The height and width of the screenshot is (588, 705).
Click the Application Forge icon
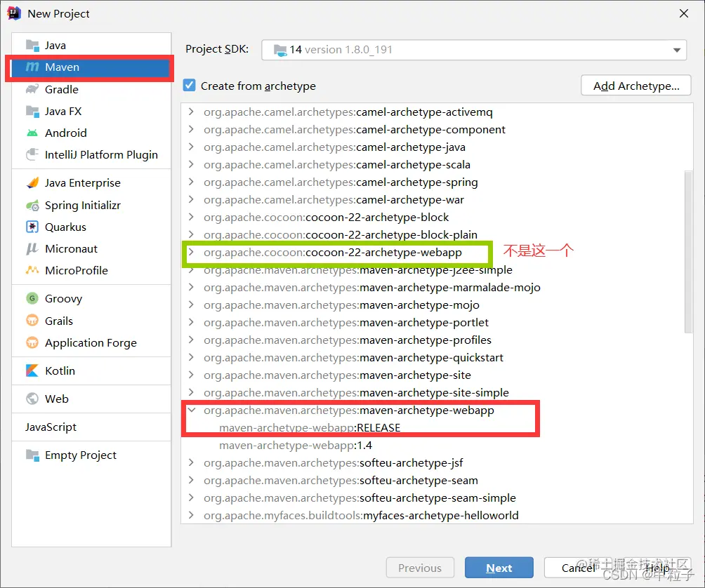32,342
